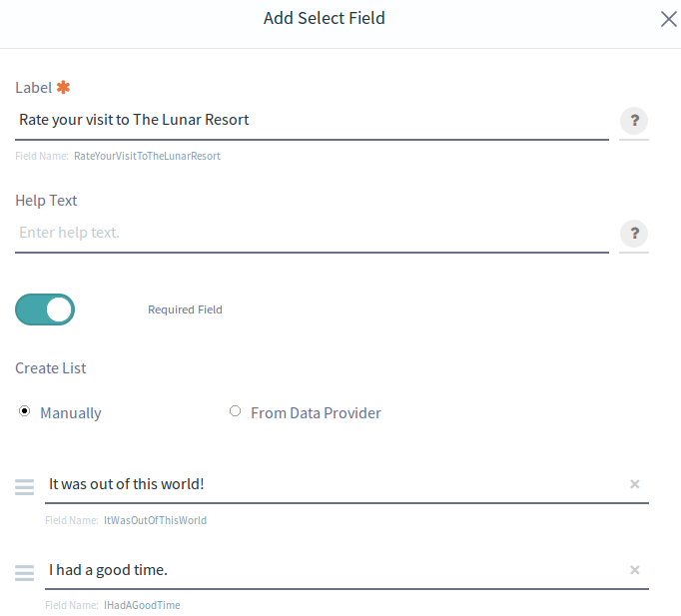
Task: Open help icon beside the Label field
Action: point(634,120)
